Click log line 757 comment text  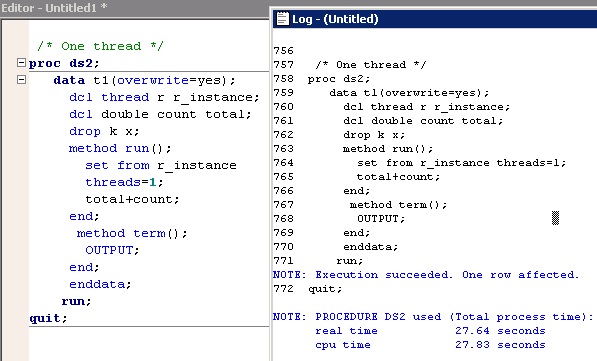[371, 65]
